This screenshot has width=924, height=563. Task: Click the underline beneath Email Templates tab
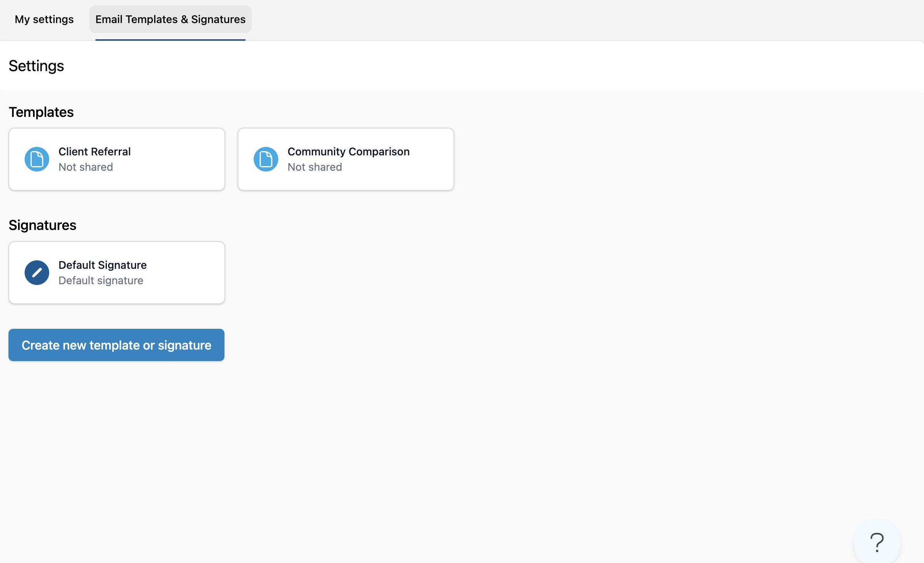click(x=170, y=40)
